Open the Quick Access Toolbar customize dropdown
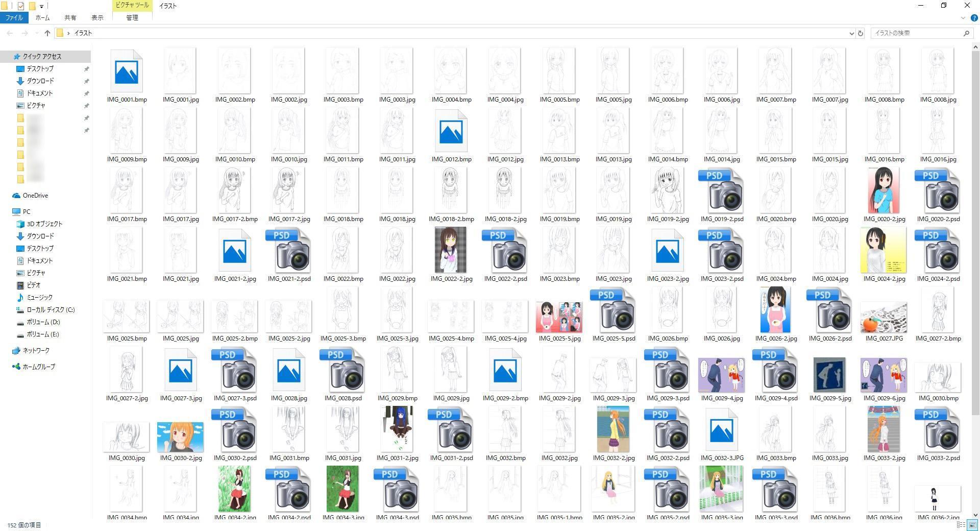 (41, 6)
